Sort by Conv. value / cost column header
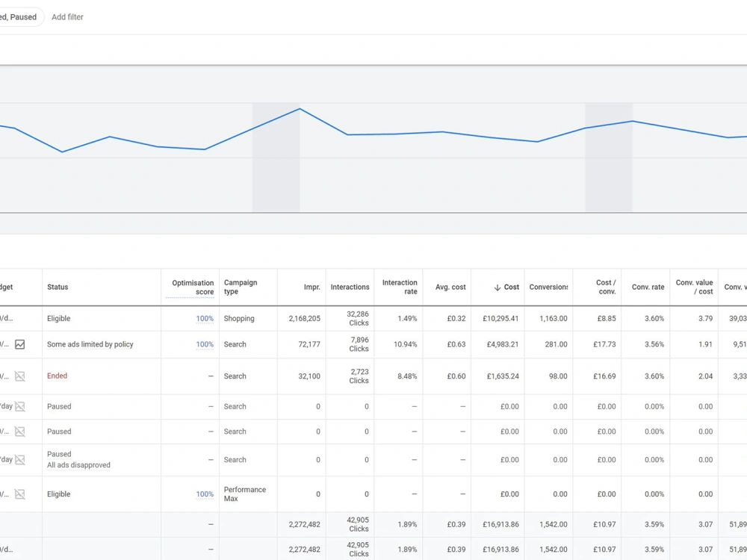747x560 pixels. [694, 287]
